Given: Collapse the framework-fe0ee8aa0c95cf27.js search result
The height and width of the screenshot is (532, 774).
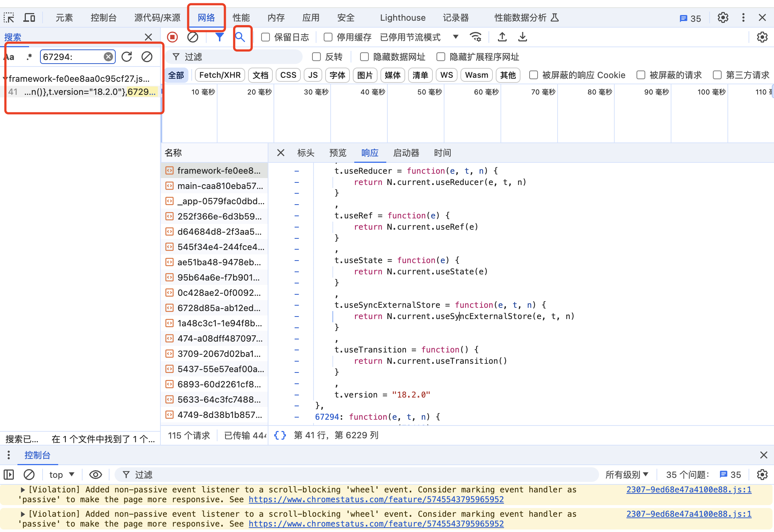Looking at the screenshot, I should pos(5,78).
